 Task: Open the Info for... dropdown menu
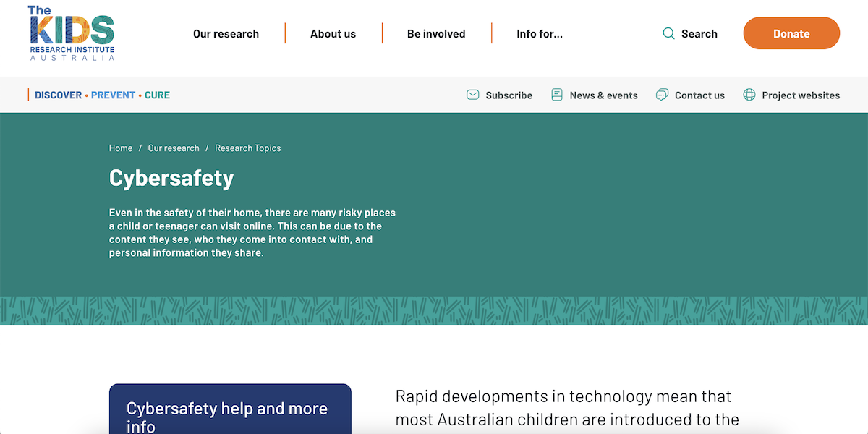(x=540, y=33)
